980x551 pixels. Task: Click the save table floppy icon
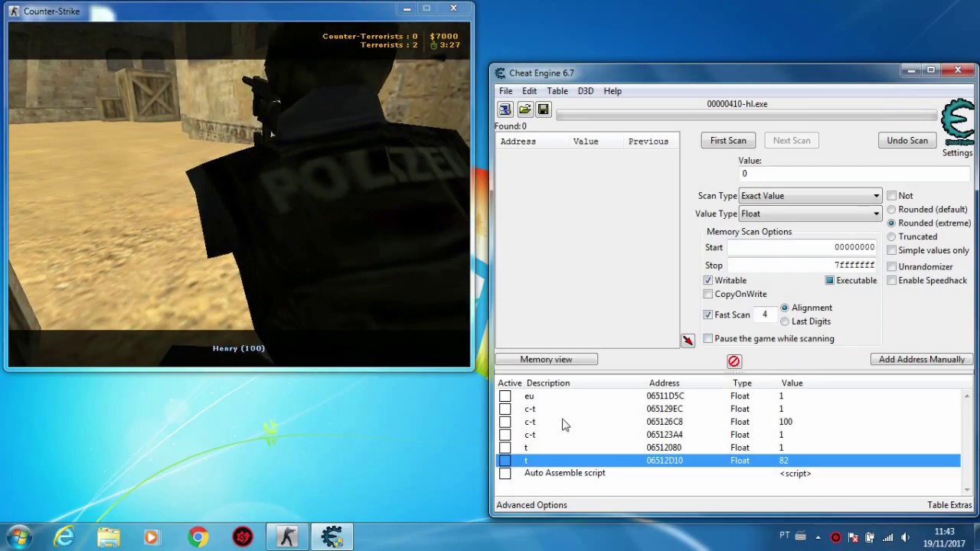pyautogui.click(x=544, y=109)
